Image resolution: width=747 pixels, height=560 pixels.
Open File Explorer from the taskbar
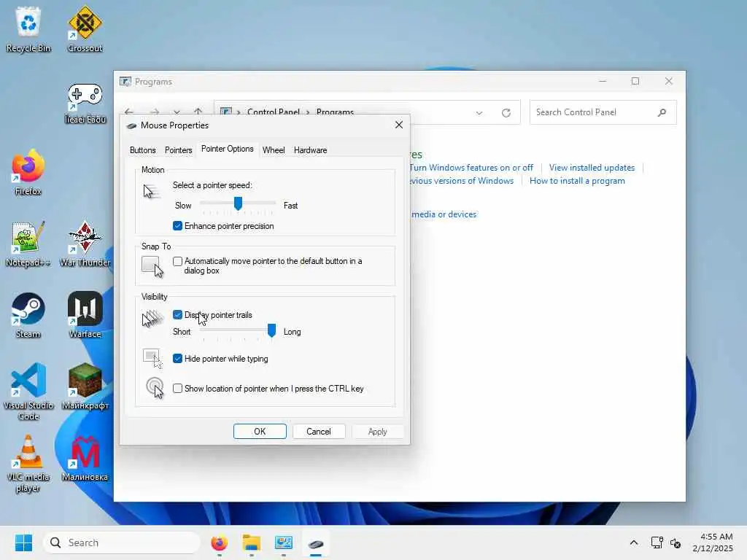click(251, 542)
